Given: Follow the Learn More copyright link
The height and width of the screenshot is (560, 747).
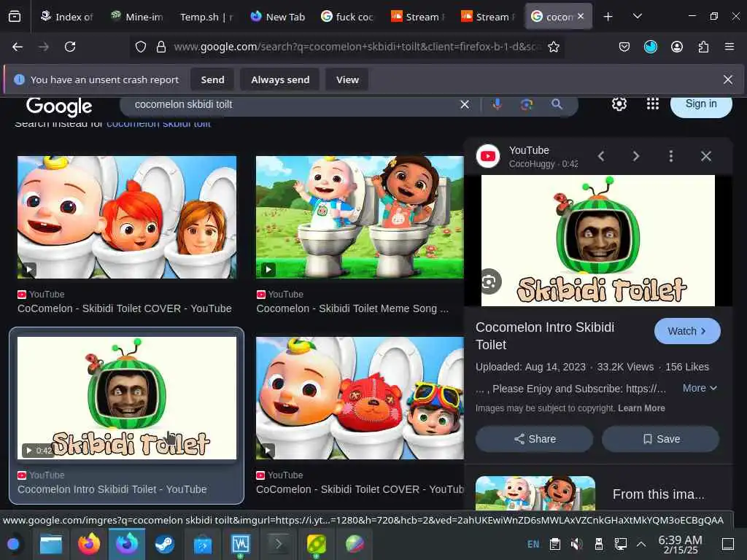Looking at the screenshot, I should click(641, 408).
